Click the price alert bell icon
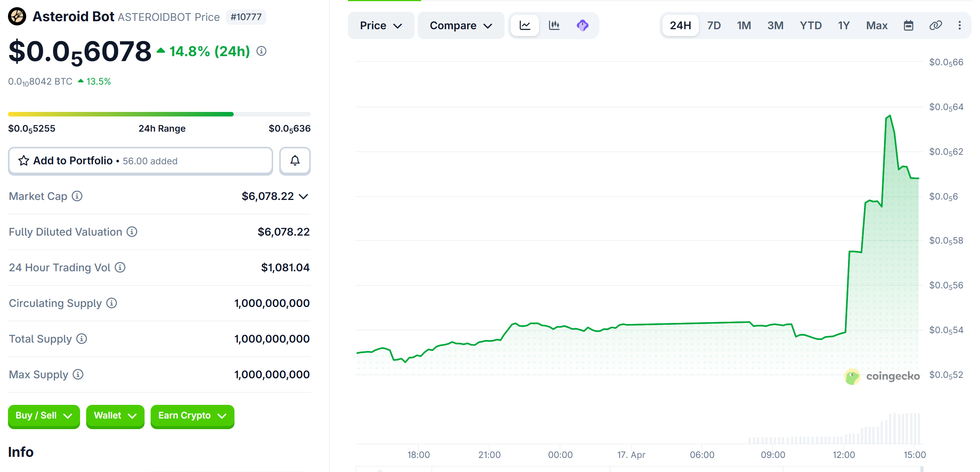Screen dimensions: 980x472 295,161
